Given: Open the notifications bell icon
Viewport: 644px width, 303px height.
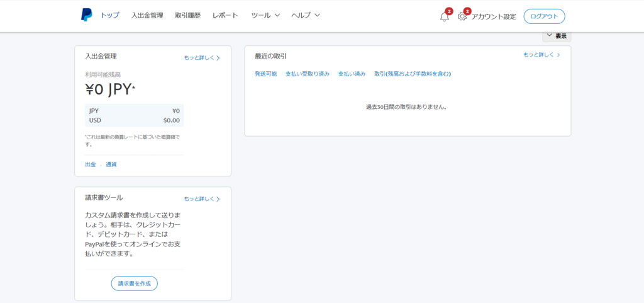Looking at the screenshot, I should pyautogui.click(x=445, y=17).
